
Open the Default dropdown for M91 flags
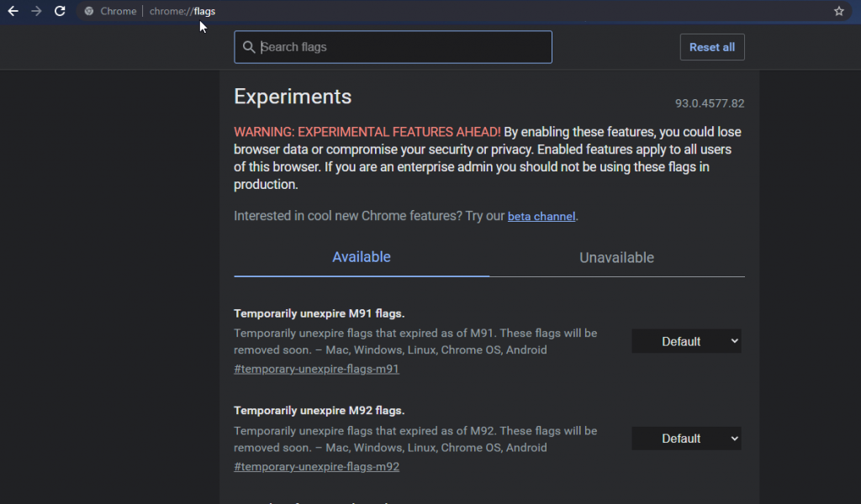pyautogui.click(x=686, y=341)
